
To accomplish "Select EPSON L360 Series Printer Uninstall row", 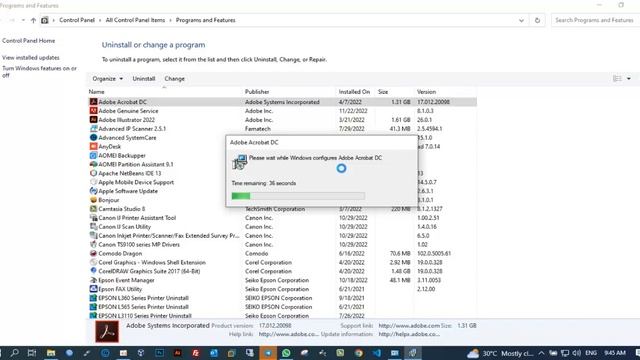I will 282,298.
